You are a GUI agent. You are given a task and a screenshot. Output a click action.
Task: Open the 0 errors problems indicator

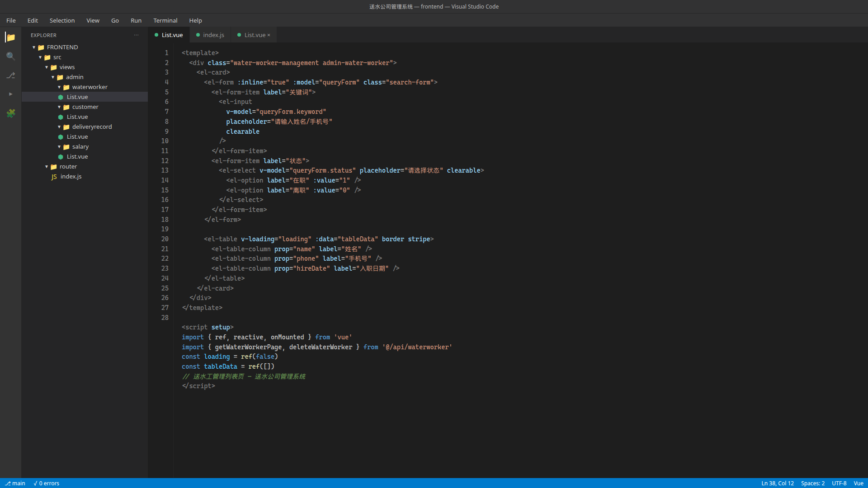[x=47, y=483]
